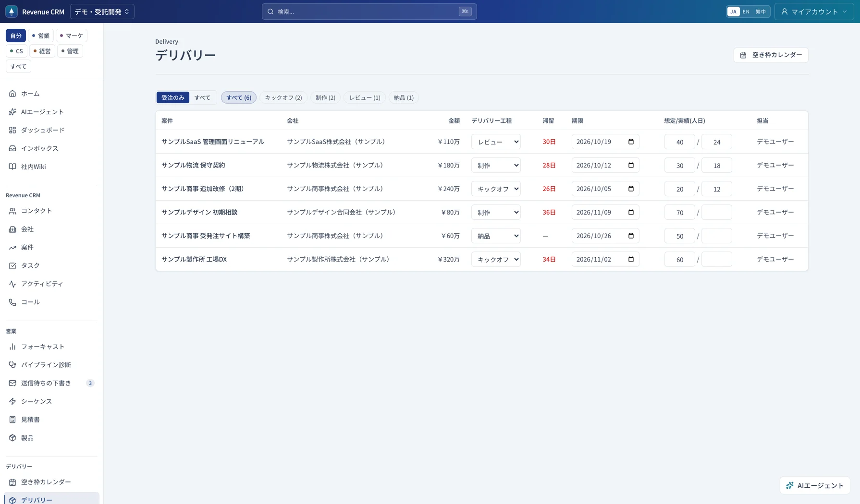Open the パイプライン診断 stethoscope icon
The image size is (860, 504).
[x=12, y=365]
